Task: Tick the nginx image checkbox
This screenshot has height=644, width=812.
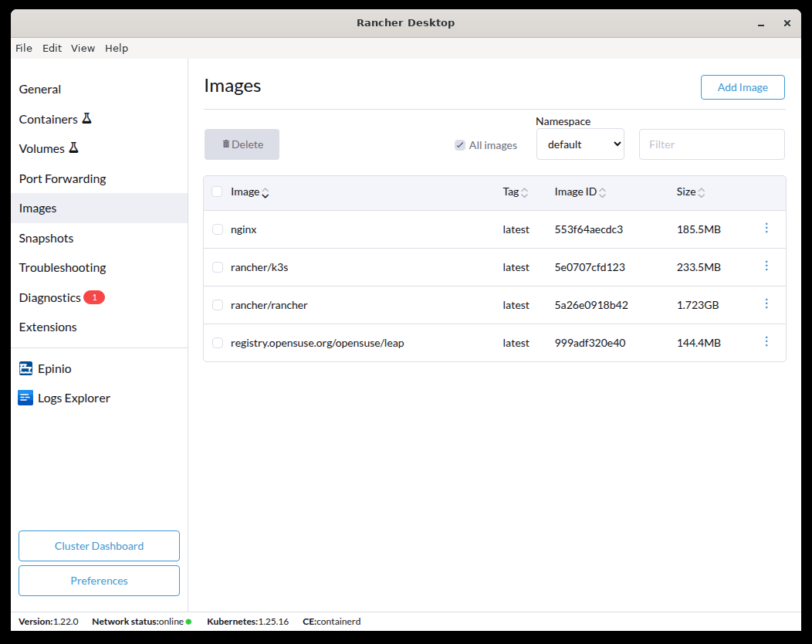Action: point(218,229)
